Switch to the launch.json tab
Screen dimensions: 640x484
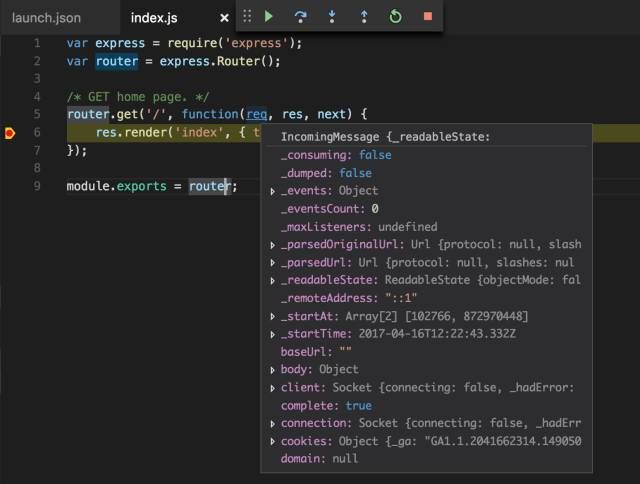46,18
